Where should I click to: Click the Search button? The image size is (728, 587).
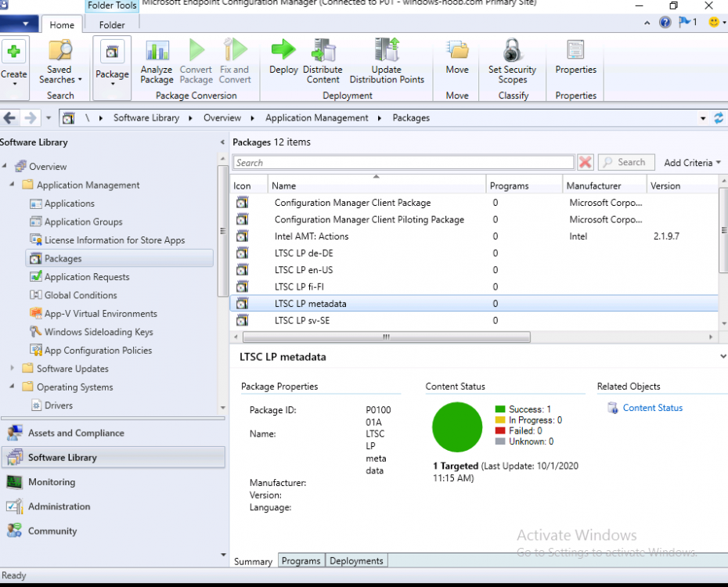626,163
